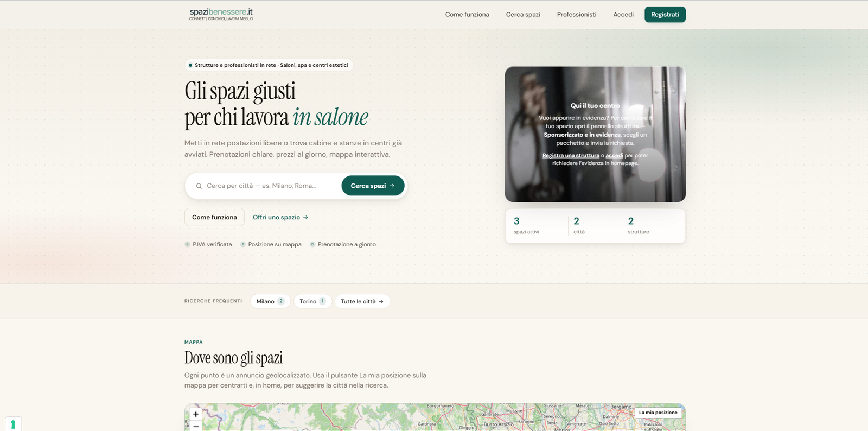The height and width of the screenshot is (431, 868).
Task: Click the green Cerca spazi search button
Action: click(x=373, y=186)
